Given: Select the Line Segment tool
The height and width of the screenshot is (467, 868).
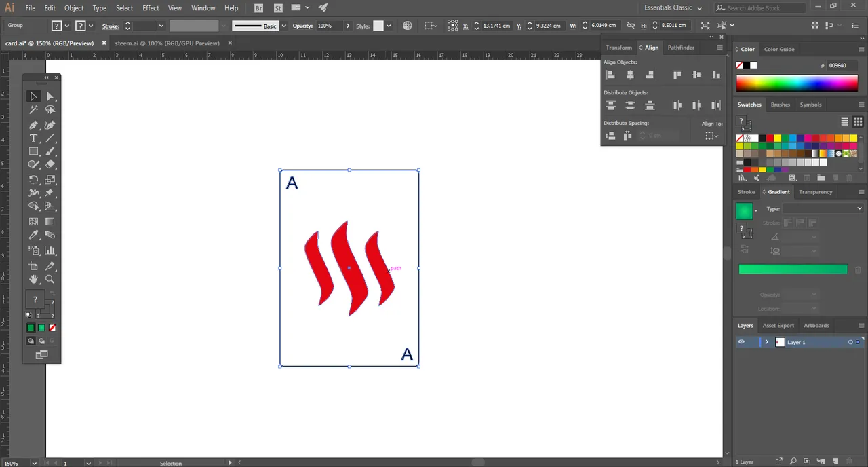Looking at the screenshot, I should (x=50, y=138).
